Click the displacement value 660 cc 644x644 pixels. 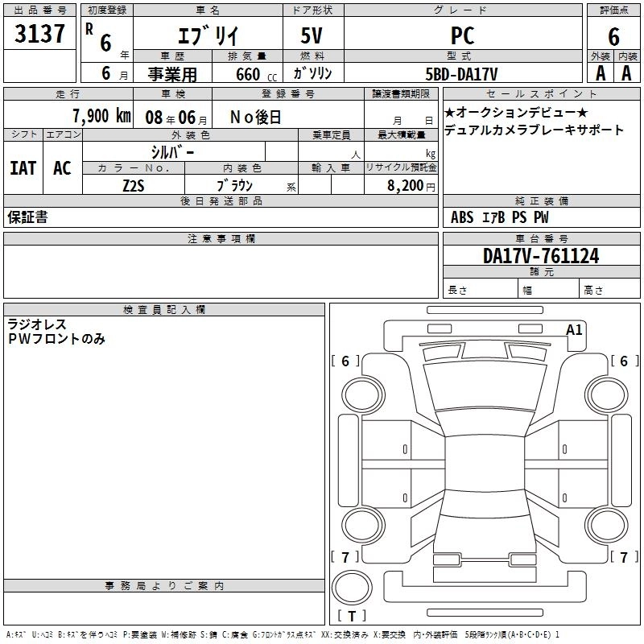tap(256, 75)
